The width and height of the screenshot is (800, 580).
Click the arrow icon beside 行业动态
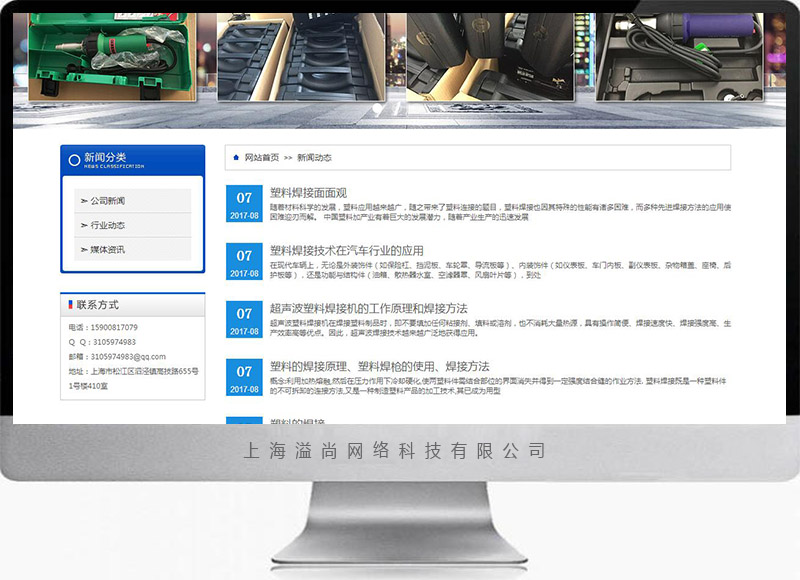point(84,225)
